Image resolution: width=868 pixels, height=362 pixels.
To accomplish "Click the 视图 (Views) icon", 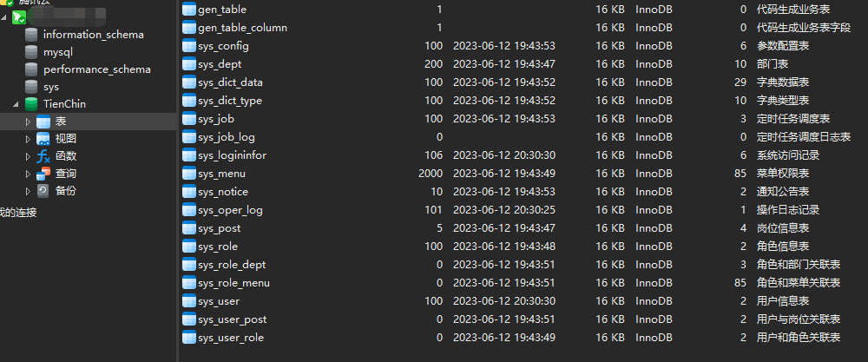I will 43,139.
